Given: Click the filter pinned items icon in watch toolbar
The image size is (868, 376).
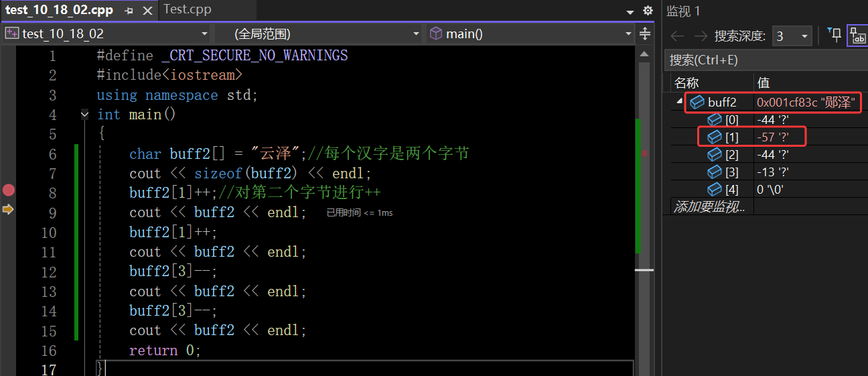Looking at the screenshot, I should [835, 35].
